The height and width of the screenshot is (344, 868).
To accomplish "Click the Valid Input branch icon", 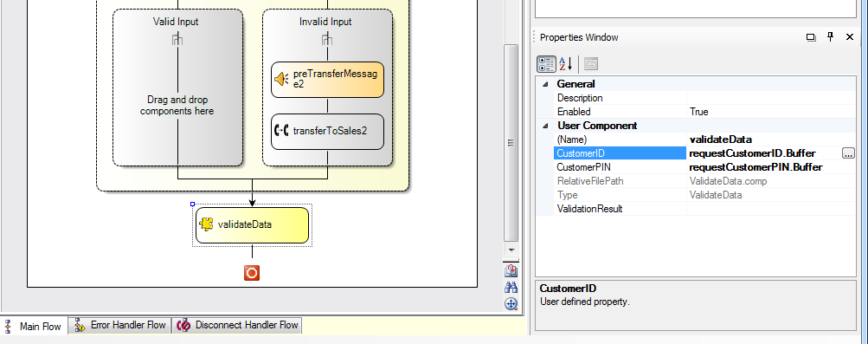I will coord(177,39).
